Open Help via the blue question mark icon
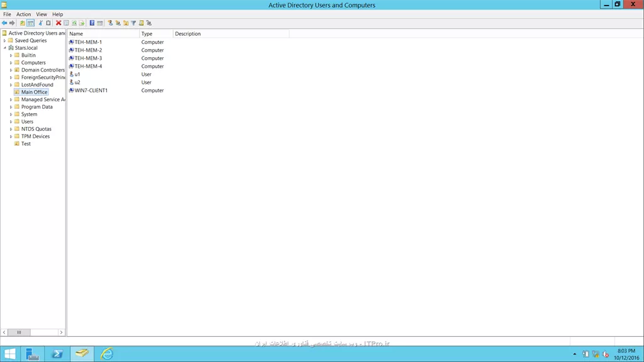644x362 pixels. (x=92, y=23)
